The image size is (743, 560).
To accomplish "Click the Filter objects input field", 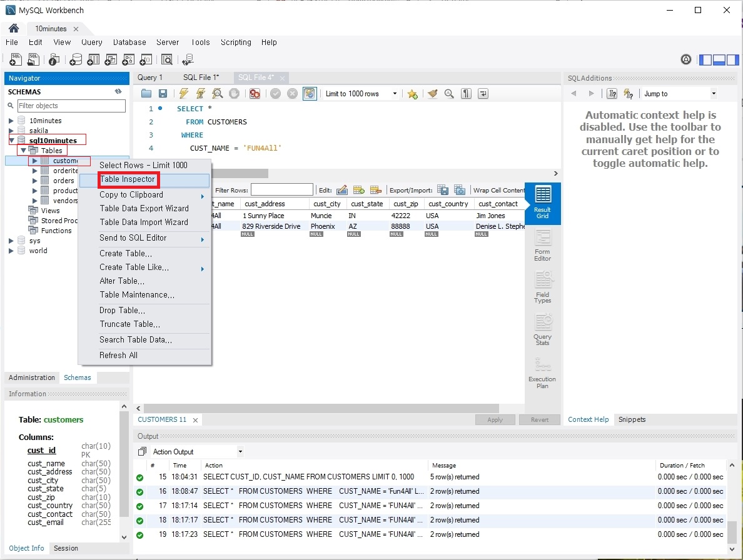I will coord(71,106).
